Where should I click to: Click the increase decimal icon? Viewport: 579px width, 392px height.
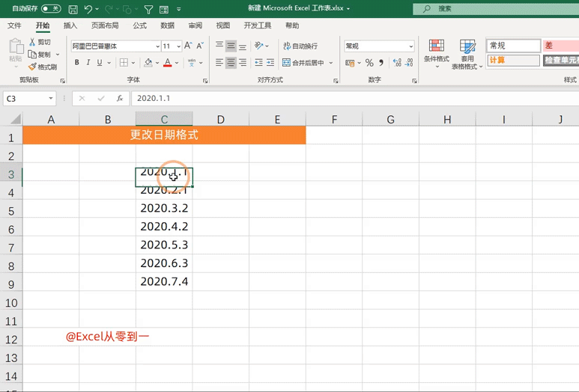click(397, 63)
